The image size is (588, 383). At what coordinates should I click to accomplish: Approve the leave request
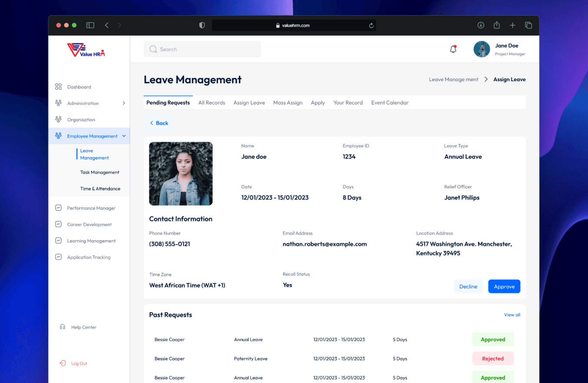[x=504, y=287]
